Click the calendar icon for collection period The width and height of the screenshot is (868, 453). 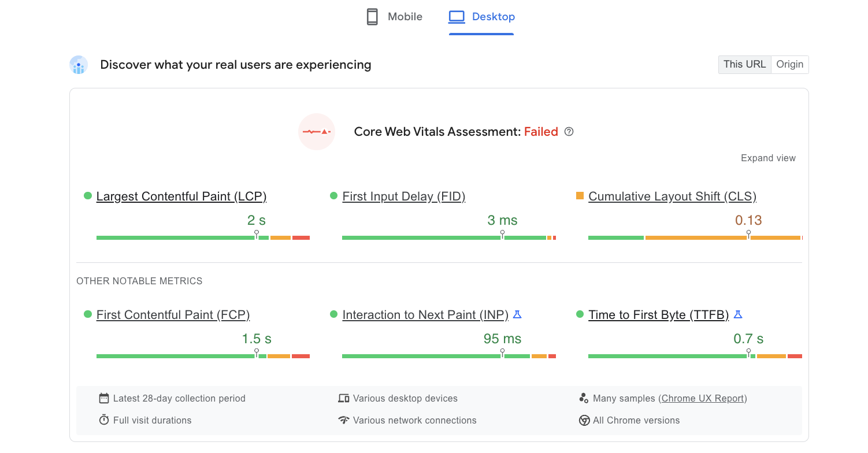point(104,398)
